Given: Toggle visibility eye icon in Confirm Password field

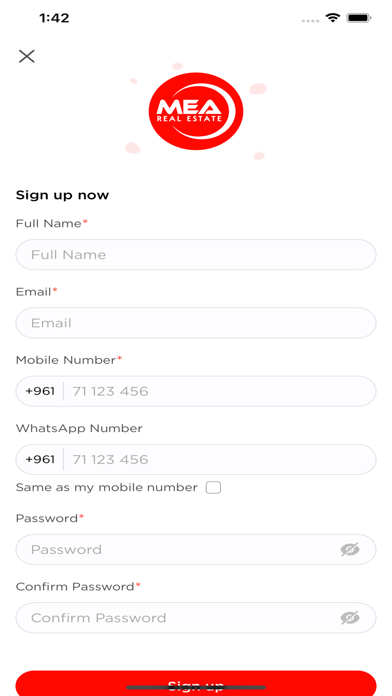Looking at the screenshot, I should 350,618.
